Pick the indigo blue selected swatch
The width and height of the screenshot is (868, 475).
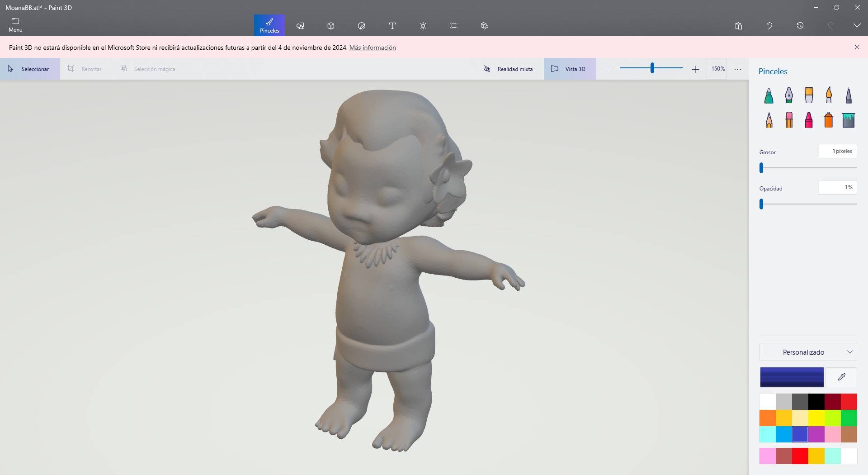pyautogui.click(x=800, y=434)
